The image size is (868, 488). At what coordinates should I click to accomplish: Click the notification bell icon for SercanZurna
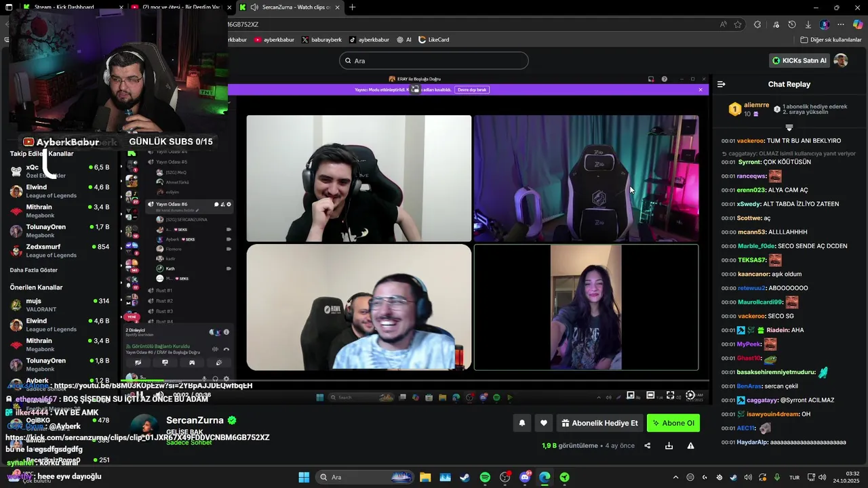(522, 423)
